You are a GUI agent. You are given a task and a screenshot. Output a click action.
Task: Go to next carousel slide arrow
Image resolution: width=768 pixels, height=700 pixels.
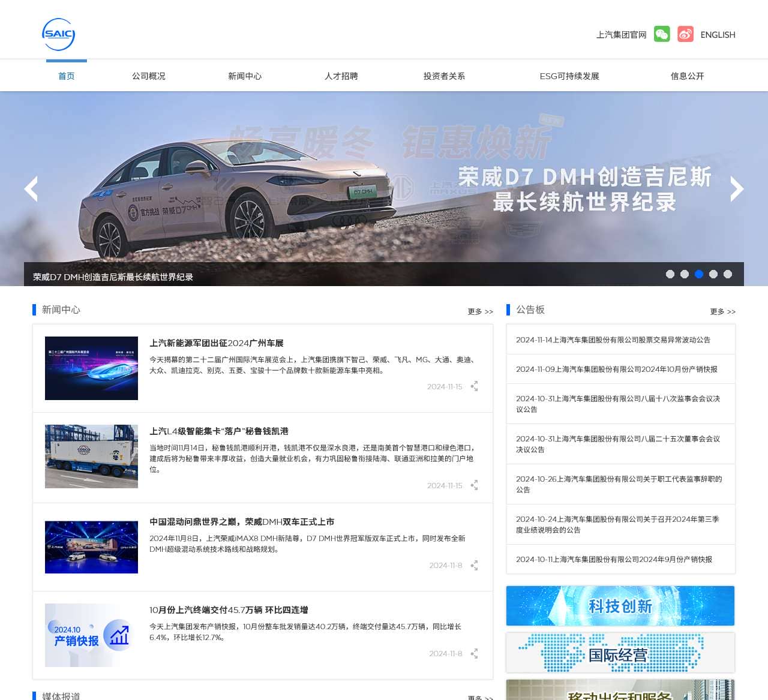click(737, 189)
